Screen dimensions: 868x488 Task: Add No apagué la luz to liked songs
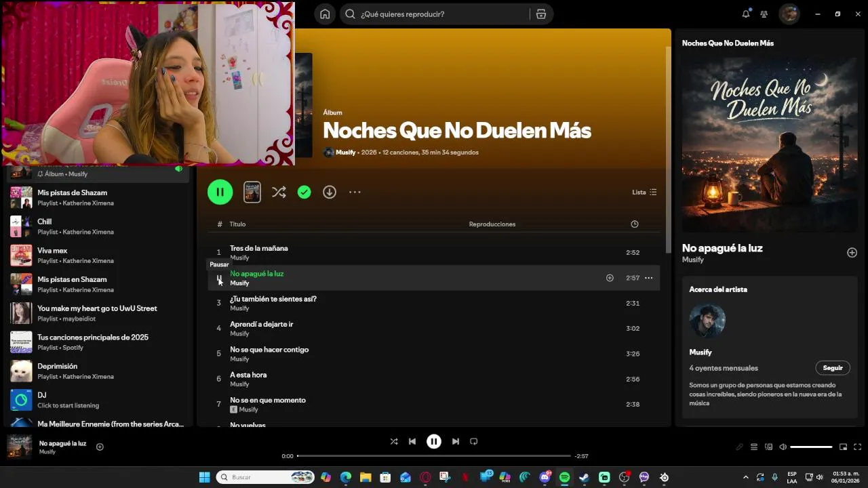610,278
